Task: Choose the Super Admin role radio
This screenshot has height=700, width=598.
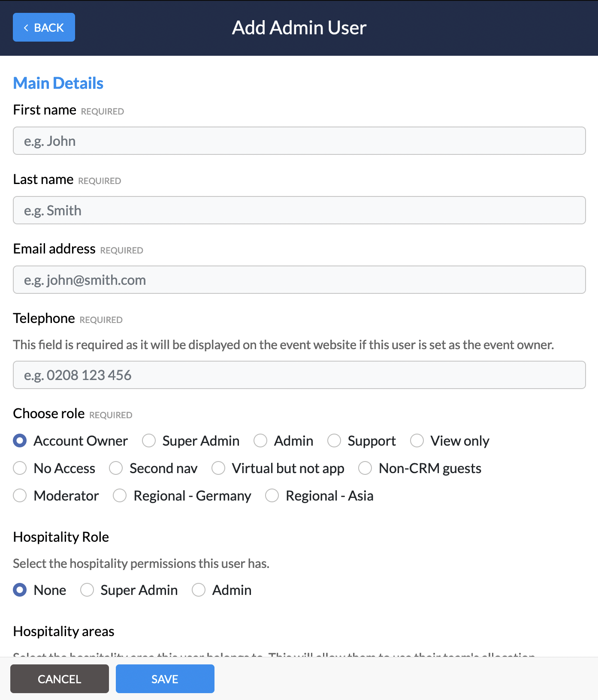Action: coord(149,441)
